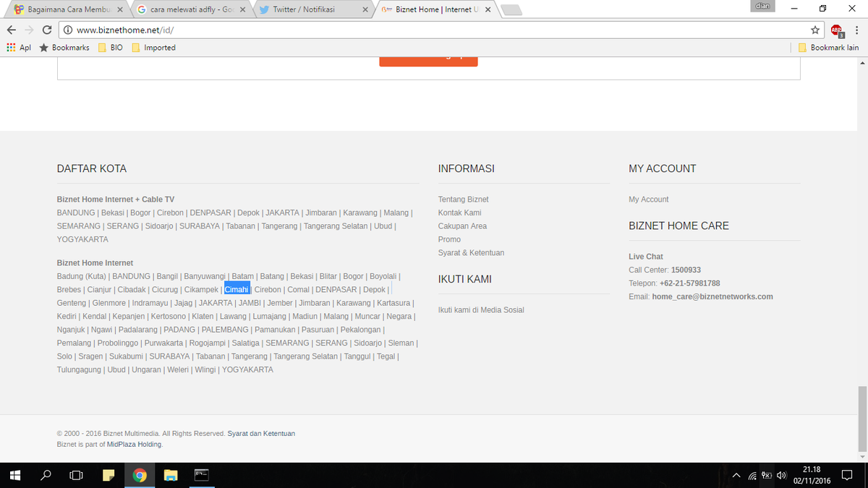This screenshot has width=868, height=488.
Task: Open the Tulungagung city link
Action: click(80, 370)
